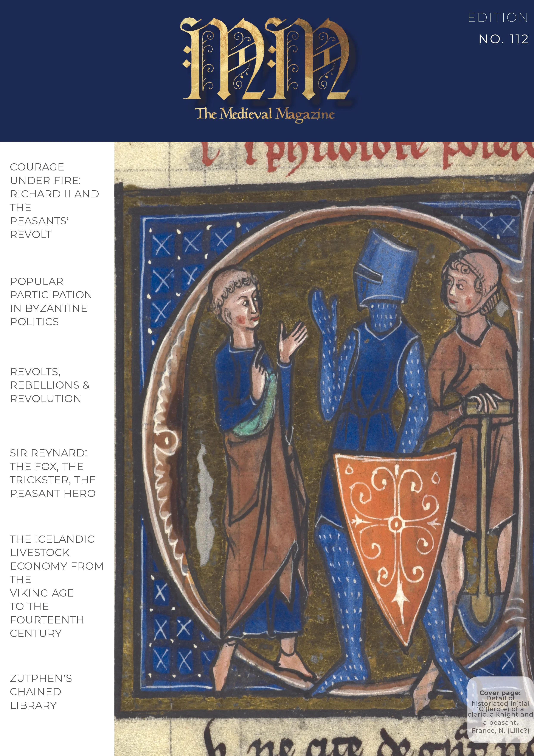Select 'Courage Under Fire: Richard II' headline
Viewport: 534px width, 756px height.
[55, 200]
